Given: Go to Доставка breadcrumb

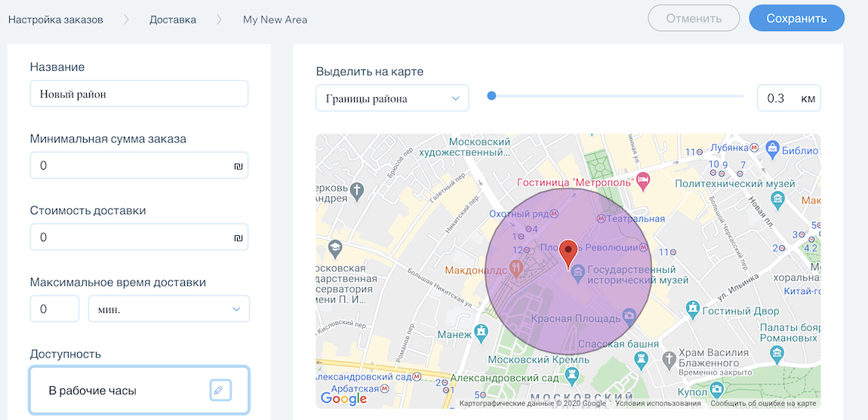Looking at the screenshot, I should click(x=173, y=20).
